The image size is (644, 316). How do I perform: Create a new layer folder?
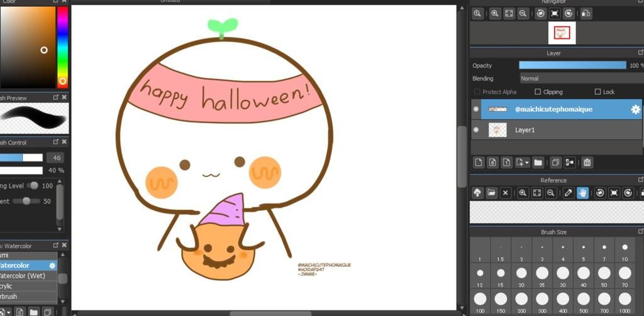coord(538,163)
